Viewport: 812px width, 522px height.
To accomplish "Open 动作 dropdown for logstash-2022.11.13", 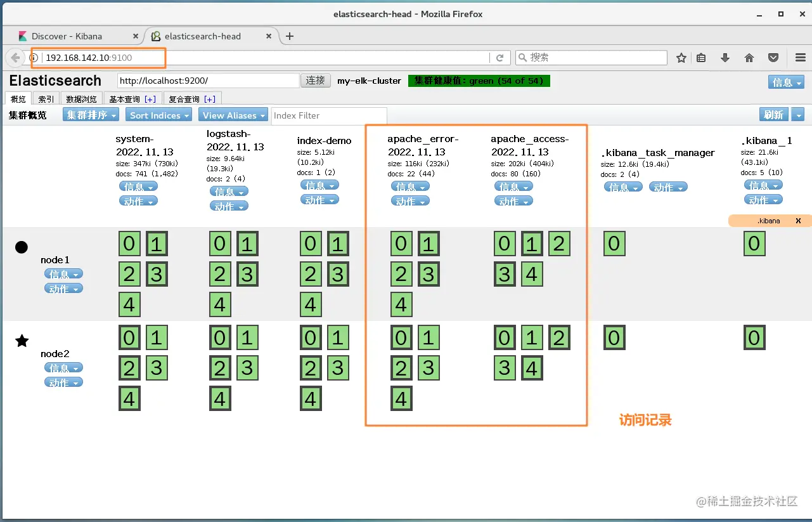I will tap(229, 206).
